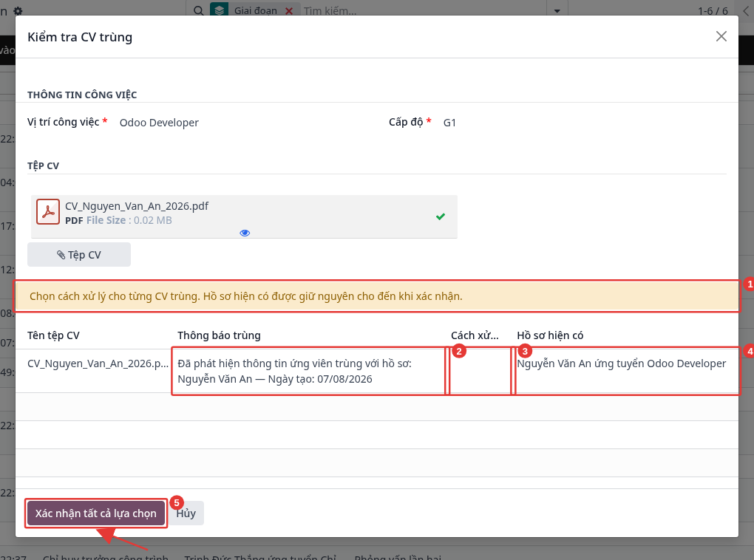The height and width of the screenshot is (560, 754).
Task: Click the Tệp CV attach button
Action: tap(79, 255)
